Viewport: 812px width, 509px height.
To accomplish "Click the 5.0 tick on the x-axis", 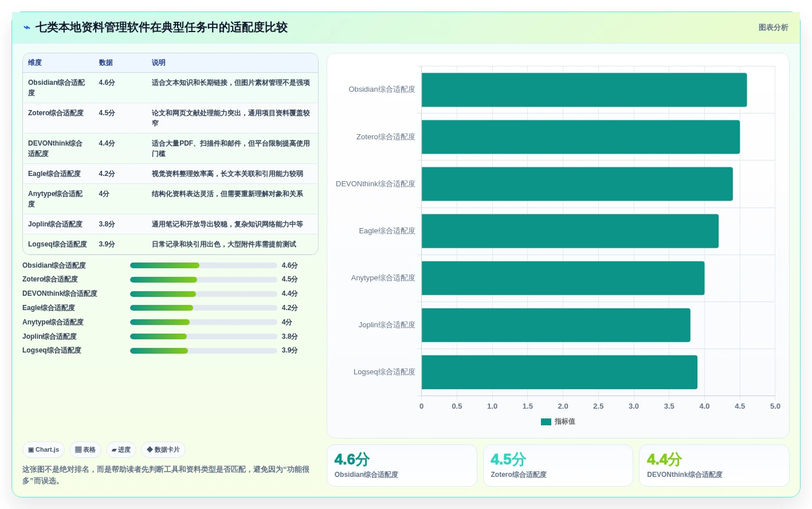I will point(775,406).
